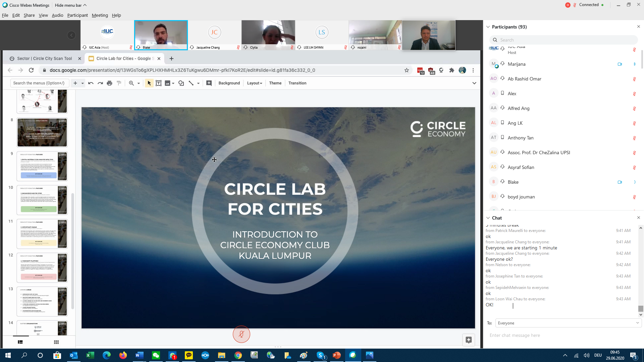The height and width of the screenshot is (362, 644).
Task: Collapse the Participants panel chevron
Action: 488,27
